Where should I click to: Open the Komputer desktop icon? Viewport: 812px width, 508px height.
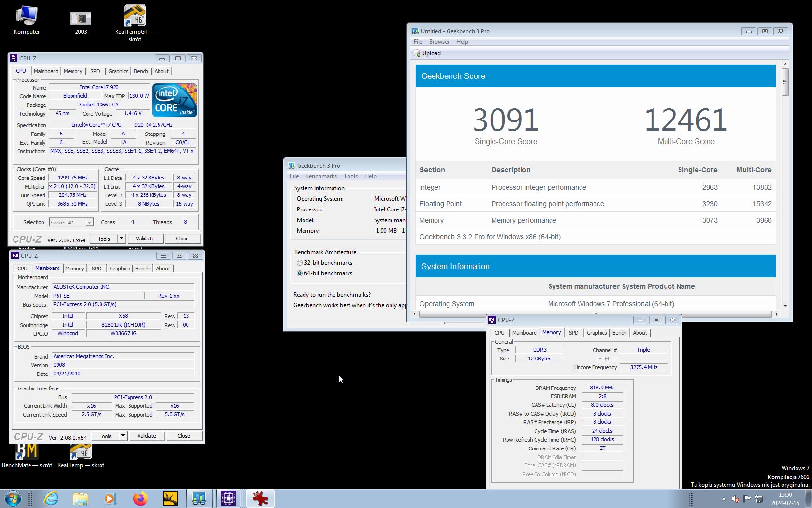[x=27, y=20]
